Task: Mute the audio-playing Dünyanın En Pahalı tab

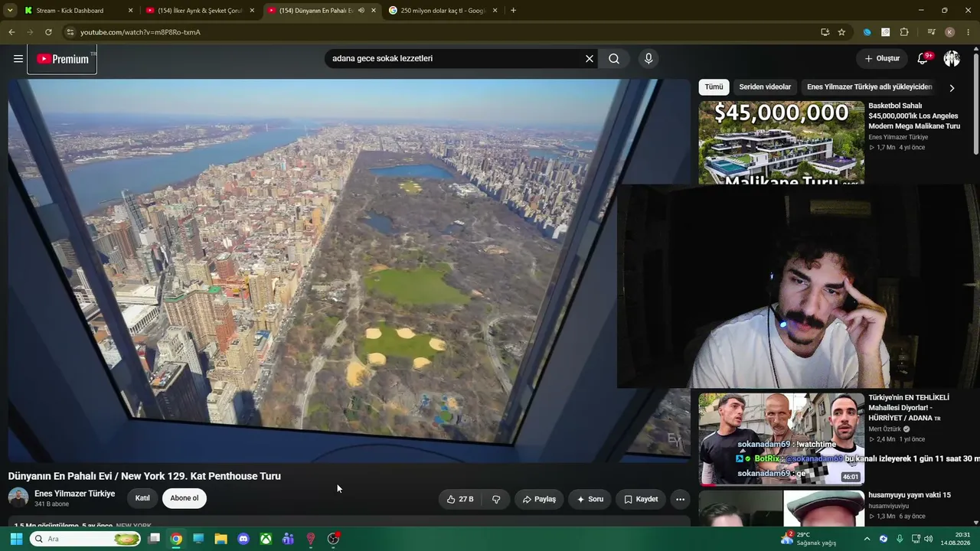Action: [361, 11]
